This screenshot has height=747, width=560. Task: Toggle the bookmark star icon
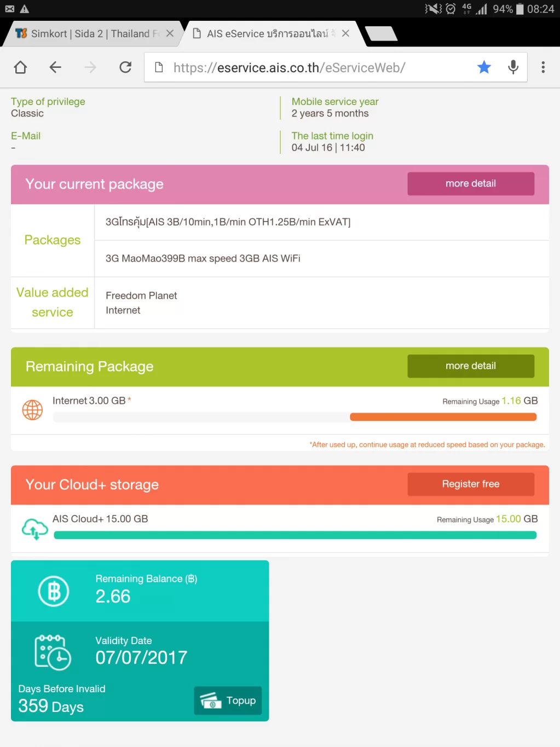[x=484, y=67]
